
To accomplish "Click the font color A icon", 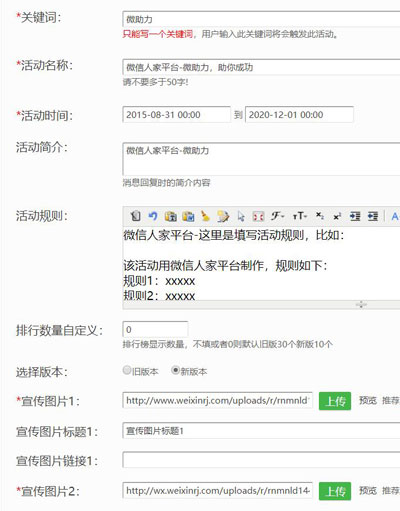I will click(x=395, y=217).
